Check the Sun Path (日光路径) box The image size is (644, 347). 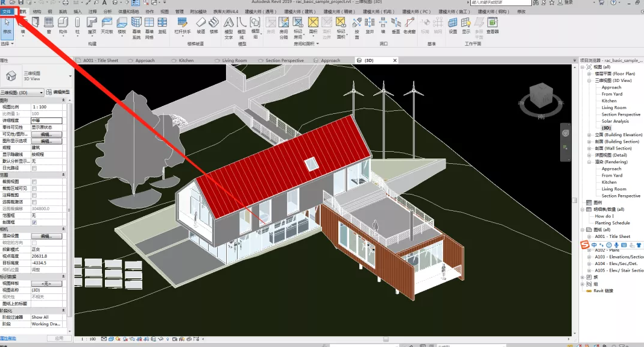click(x=34, y=167)
